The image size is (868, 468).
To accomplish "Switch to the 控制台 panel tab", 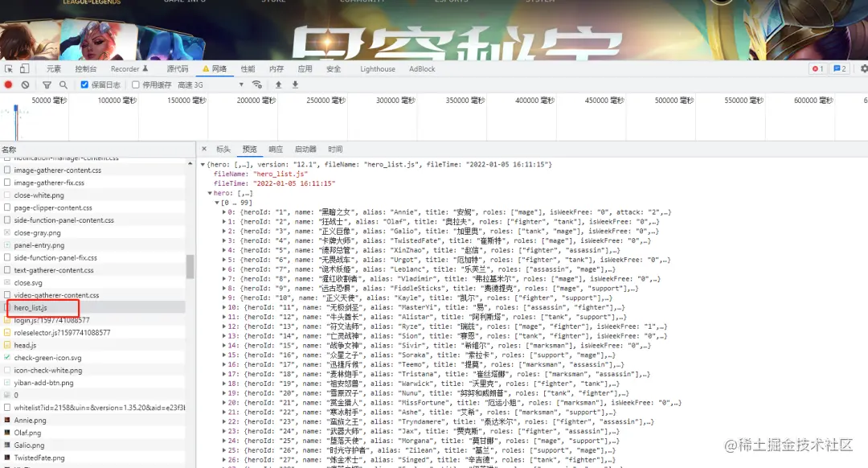I will point(85,68).
